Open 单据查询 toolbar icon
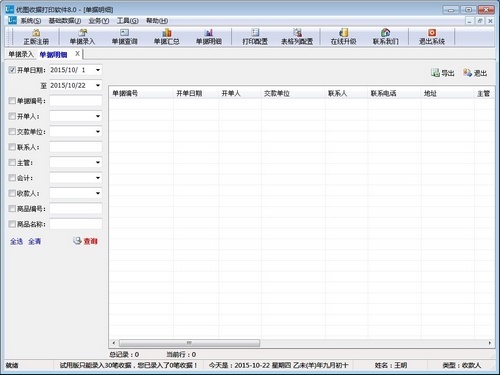Screen dimensions: 500x375 (x=124, y=37)
